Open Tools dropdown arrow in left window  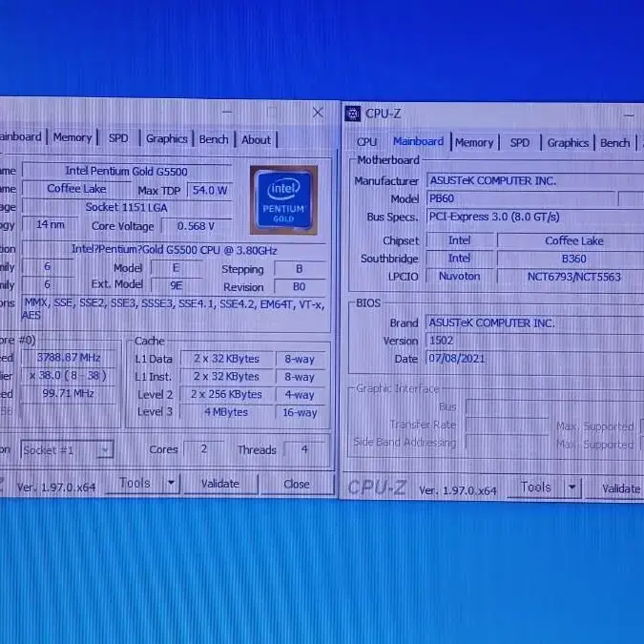pos(172,483)
